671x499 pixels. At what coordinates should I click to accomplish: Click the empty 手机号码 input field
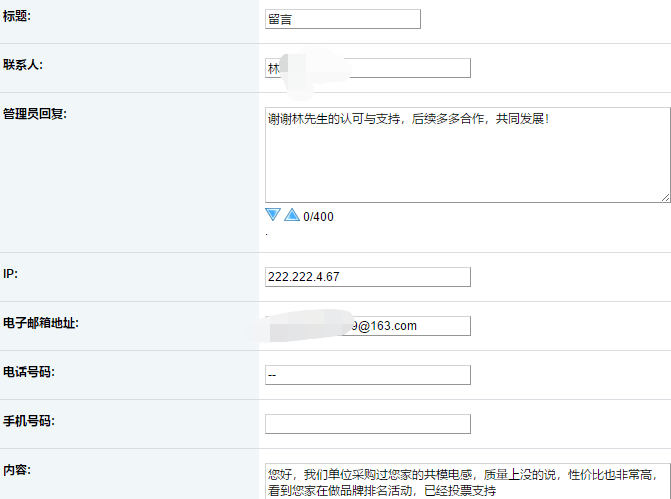[x=367, y=424]
